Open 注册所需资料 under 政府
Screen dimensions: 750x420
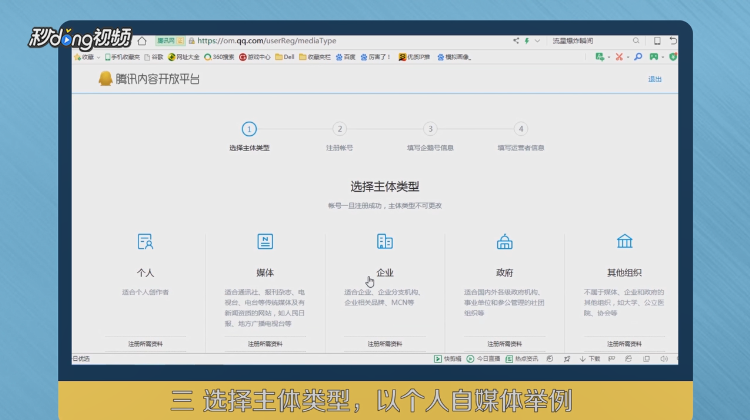pos(505,344)
